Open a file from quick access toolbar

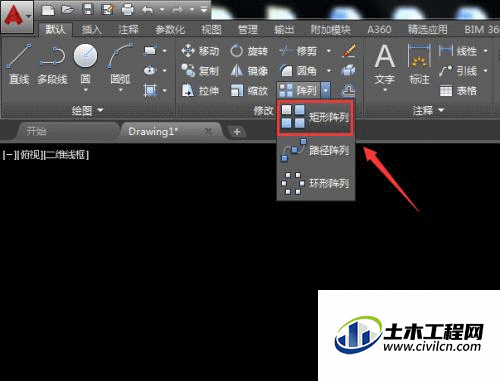tap(68, 10)
